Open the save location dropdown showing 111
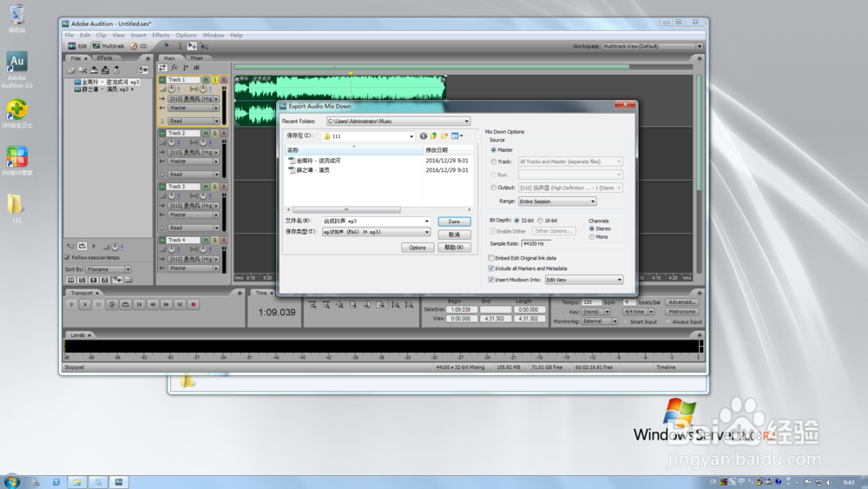 tap(368, 135)
